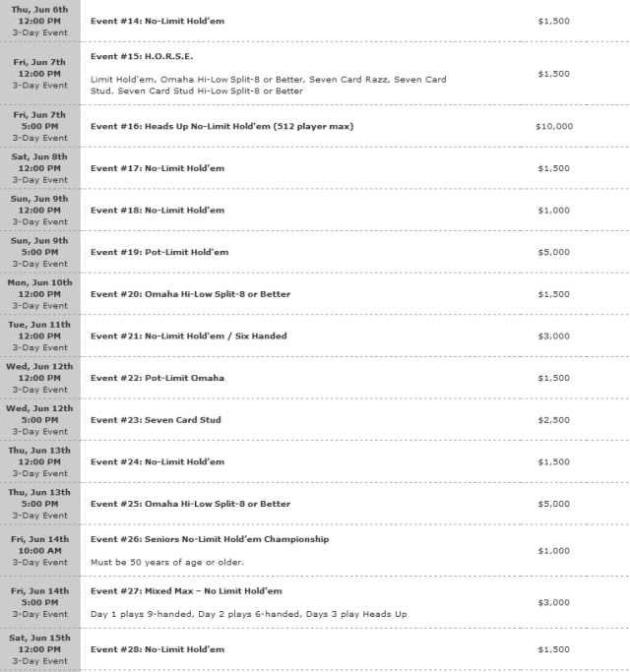Open Event #24: No-Limit Hold'em
The width and height of the screenshot is (630, 672).
[157, 462]
